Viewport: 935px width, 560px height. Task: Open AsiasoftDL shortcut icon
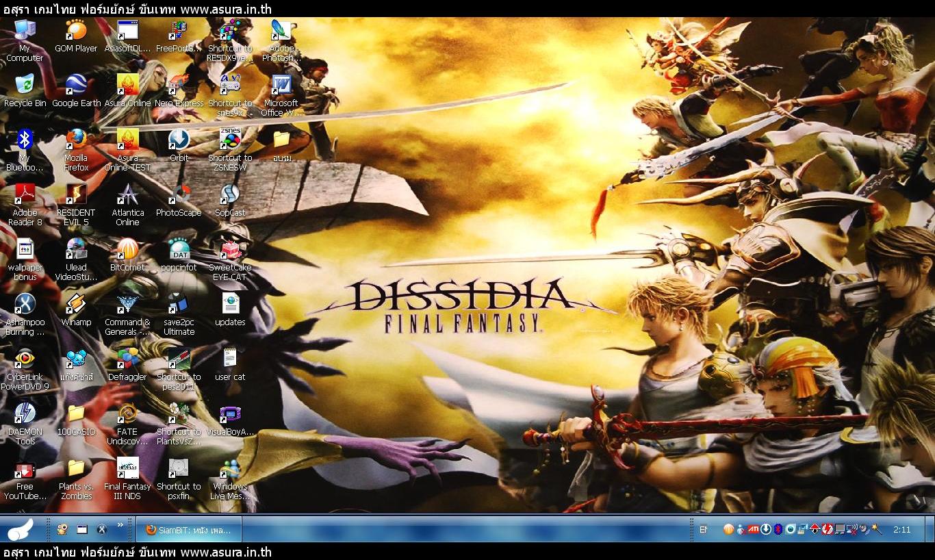coord(127,36)
